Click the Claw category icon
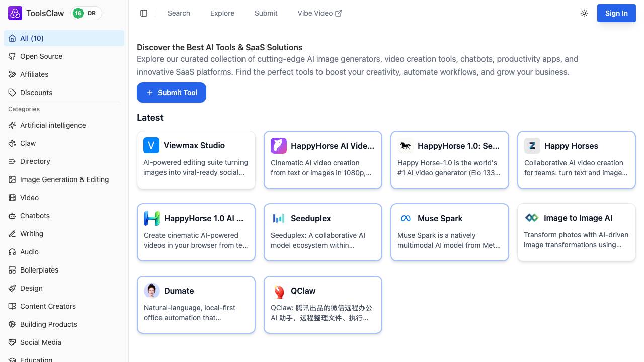The width and height of the screenshot is (644, 362). (x=12, y=143)
